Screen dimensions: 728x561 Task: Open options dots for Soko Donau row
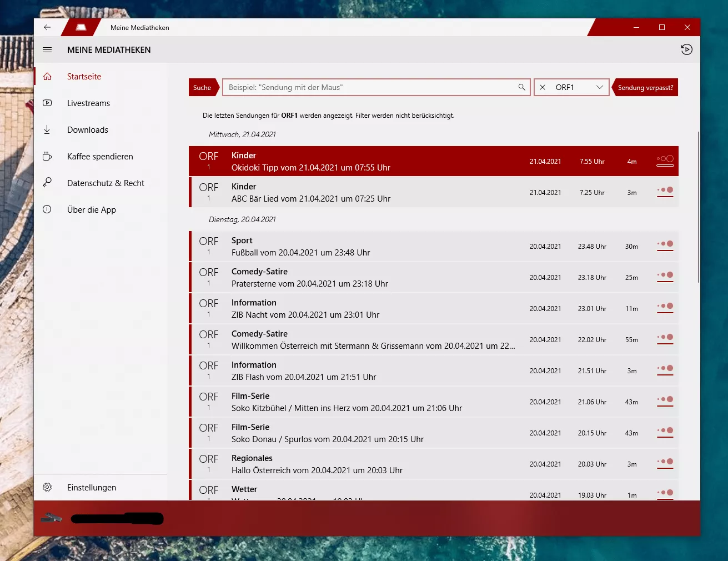(x=665, y=433)
